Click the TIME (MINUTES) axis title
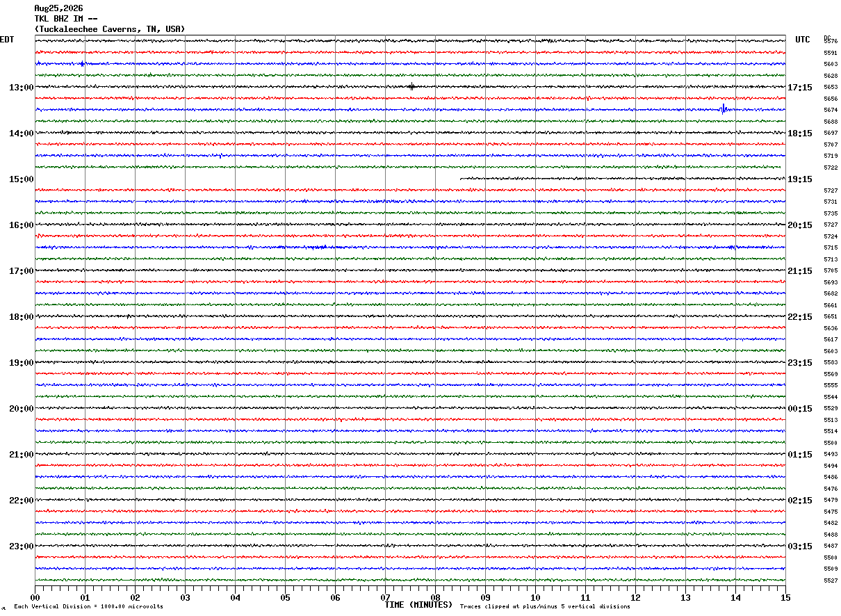 point(418,605)
